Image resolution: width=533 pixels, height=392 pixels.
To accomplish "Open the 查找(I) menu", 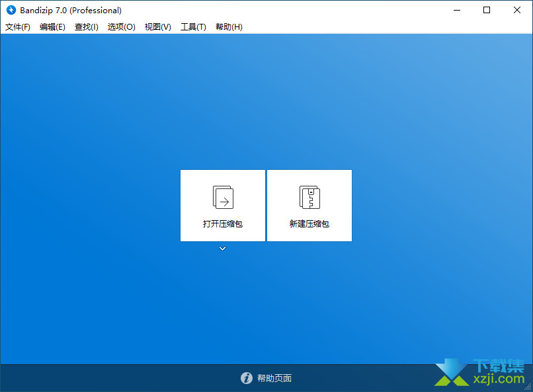I will 87,27.
